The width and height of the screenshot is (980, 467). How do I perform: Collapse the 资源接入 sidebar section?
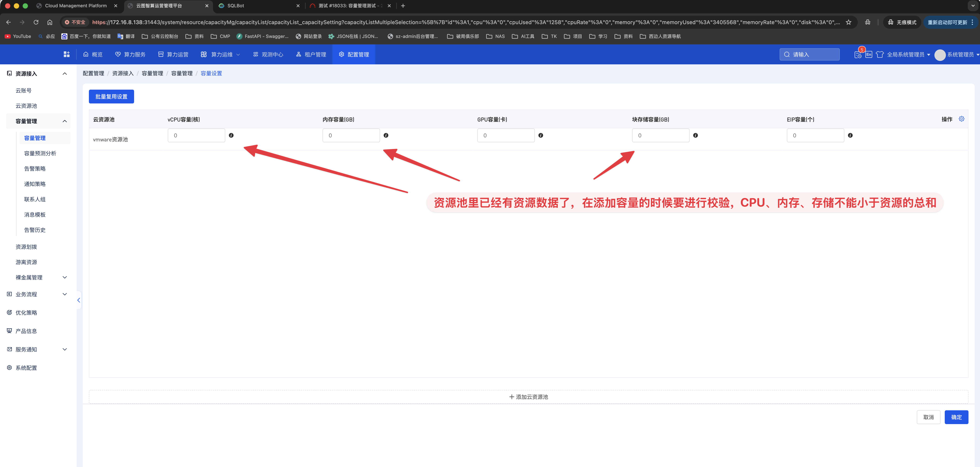65,74
